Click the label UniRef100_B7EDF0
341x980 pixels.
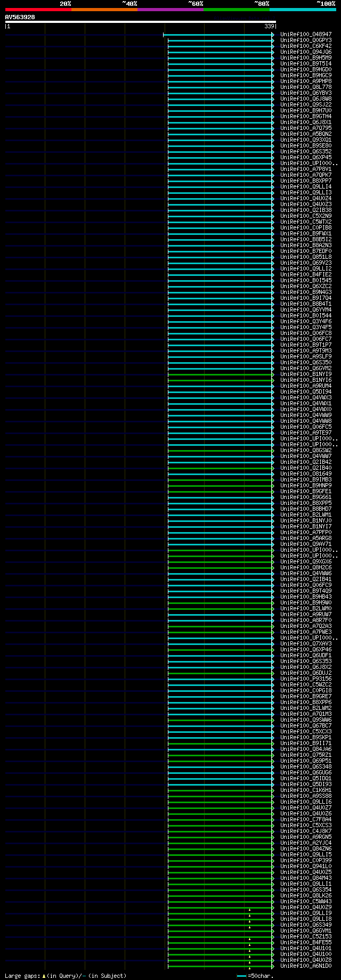coord(306,251)
